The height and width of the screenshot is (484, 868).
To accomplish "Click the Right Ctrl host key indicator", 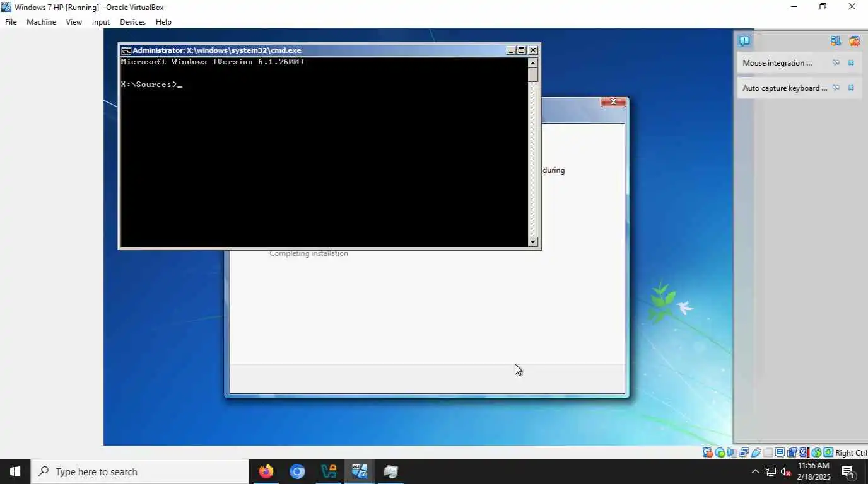I will [x=851, y=452].
